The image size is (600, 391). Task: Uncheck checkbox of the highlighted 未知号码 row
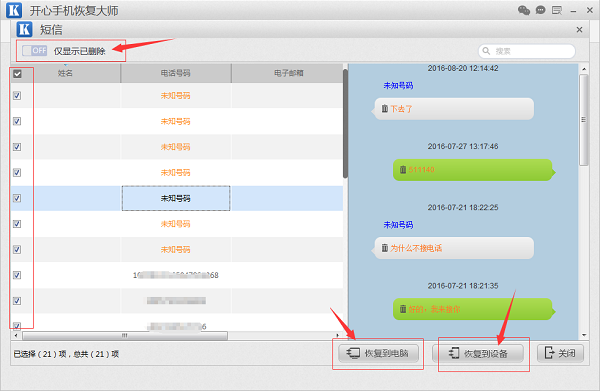(x=17, y=198)
